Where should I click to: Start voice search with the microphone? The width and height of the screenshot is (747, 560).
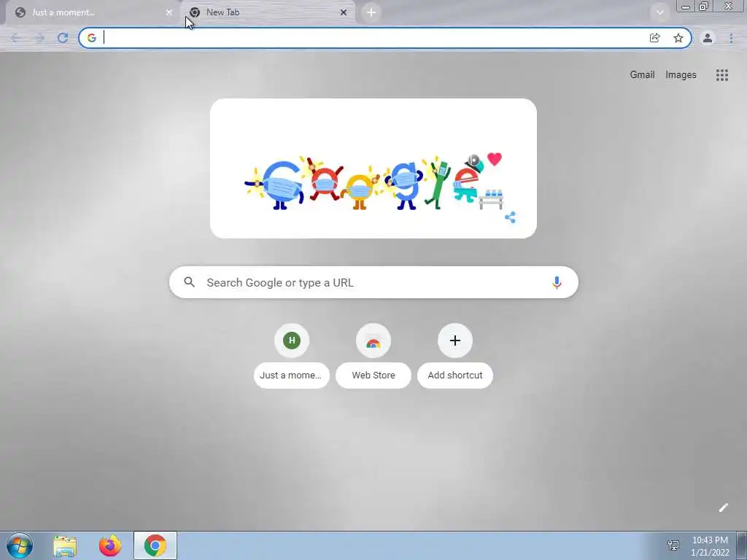(557, 282)
